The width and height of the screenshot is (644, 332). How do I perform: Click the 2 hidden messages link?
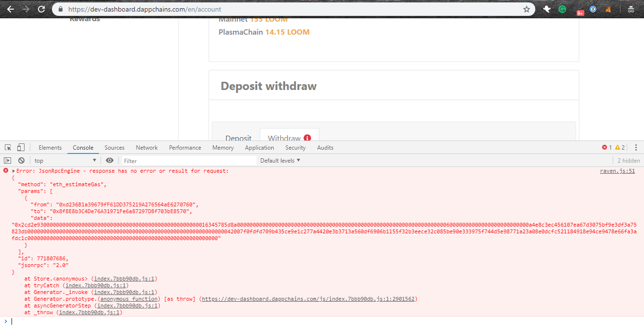coord(628,160)
